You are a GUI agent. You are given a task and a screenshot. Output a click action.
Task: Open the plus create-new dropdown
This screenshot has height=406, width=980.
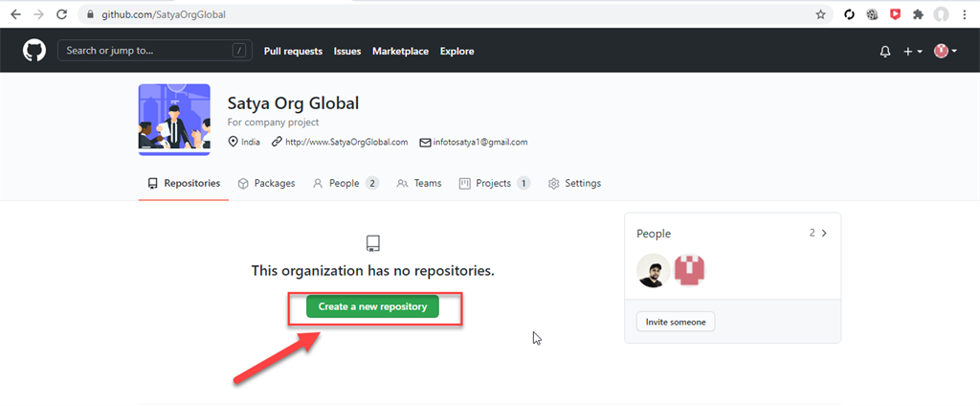[x=912, y=52]
